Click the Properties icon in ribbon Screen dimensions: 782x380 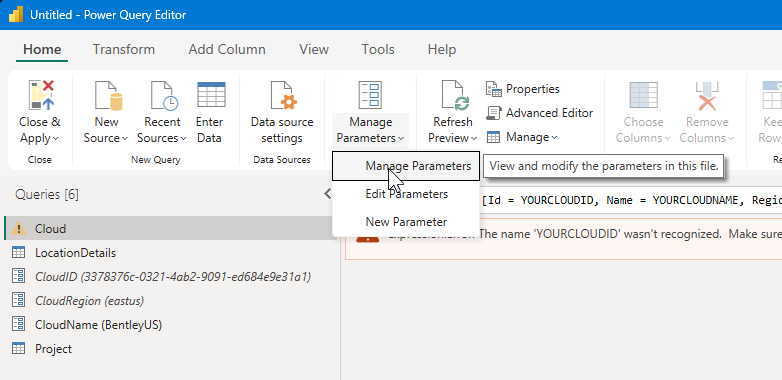click(x=493, y=89)
